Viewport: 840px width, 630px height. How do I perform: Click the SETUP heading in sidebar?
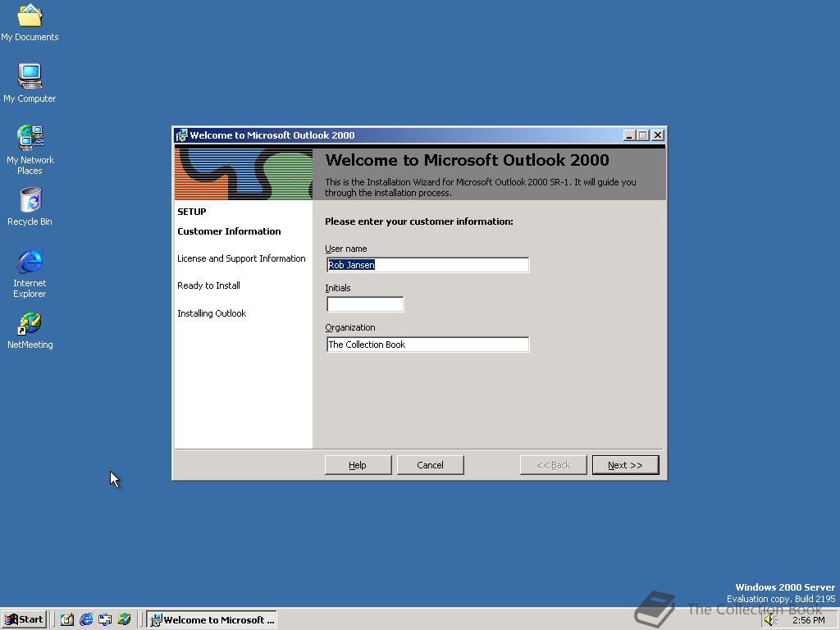click(x=192, y=212)
